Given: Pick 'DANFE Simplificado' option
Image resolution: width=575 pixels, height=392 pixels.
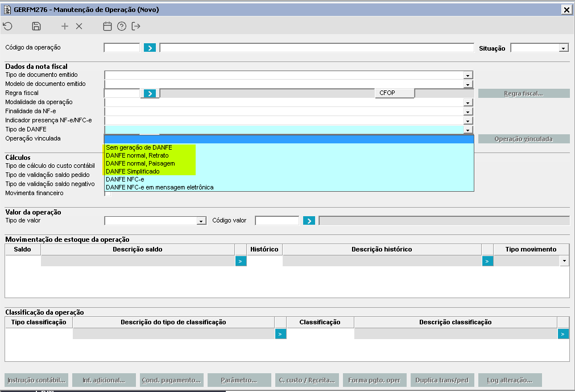Looking at the screenshot, I should (x=289, y=171).
